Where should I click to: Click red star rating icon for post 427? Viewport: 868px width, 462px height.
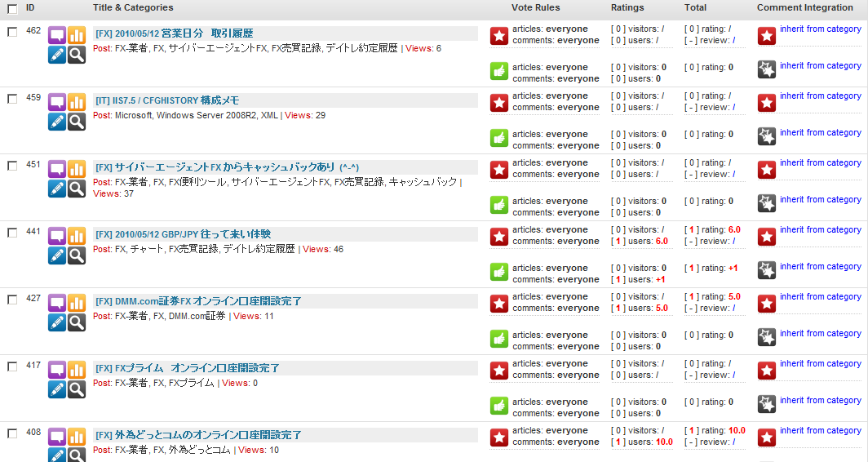coord(499,304)
